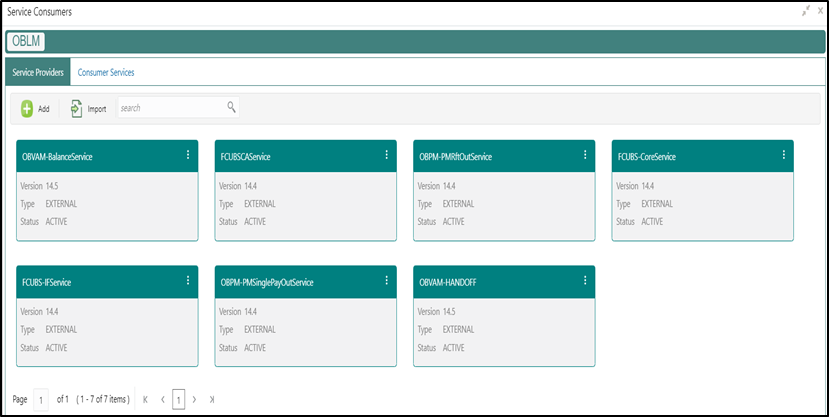Focus the search input field
Screen dimensions: 829x417
coord(178,107)
